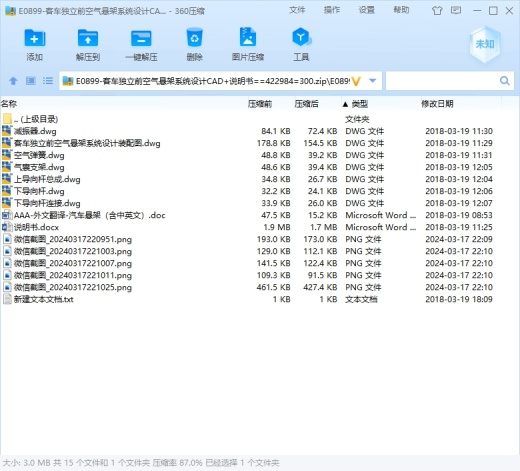Image resolution: width=520 pixels, height=471 pixels.
Task: Click icon of 微信截图_20240317220951.png
Action: (x=7, y=239)
